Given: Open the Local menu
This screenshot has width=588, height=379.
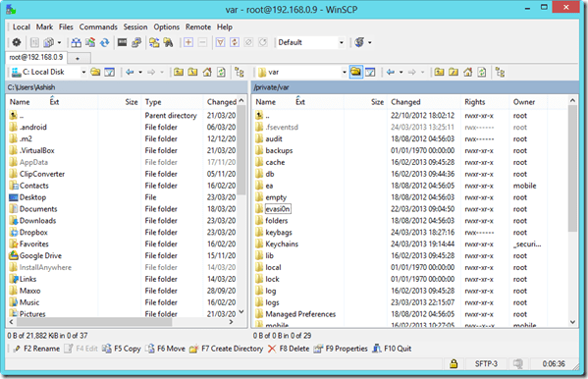Looking at the screenshot, I should (22, 27).
